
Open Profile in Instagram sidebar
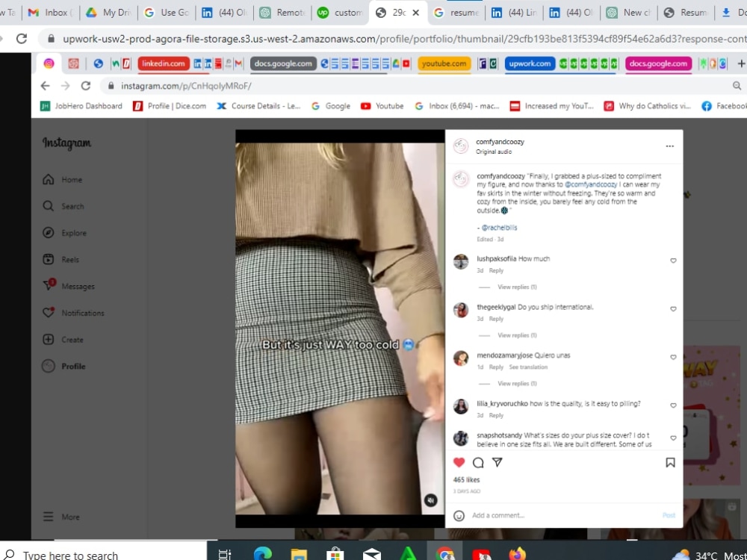pos(64,366)
